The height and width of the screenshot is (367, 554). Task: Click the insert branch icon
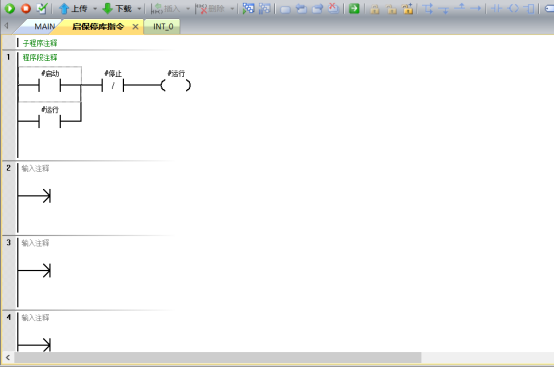[428, 8]
